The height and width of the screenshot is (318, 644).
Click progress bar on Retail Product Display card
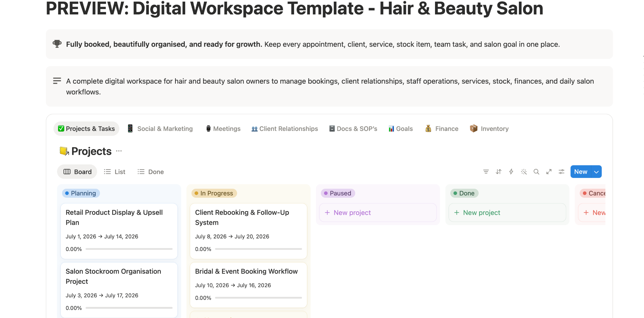point(129,249)
